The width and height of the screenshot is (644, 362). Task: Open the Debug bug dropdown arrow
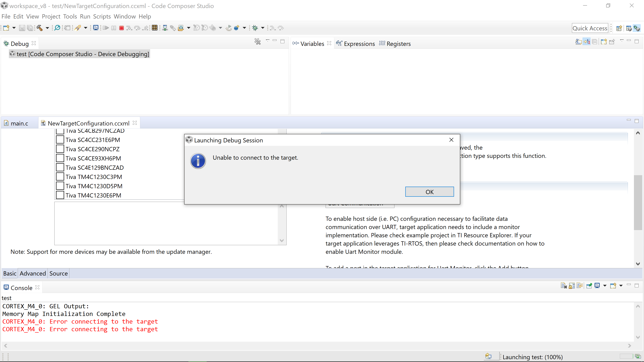coord(263,28)
